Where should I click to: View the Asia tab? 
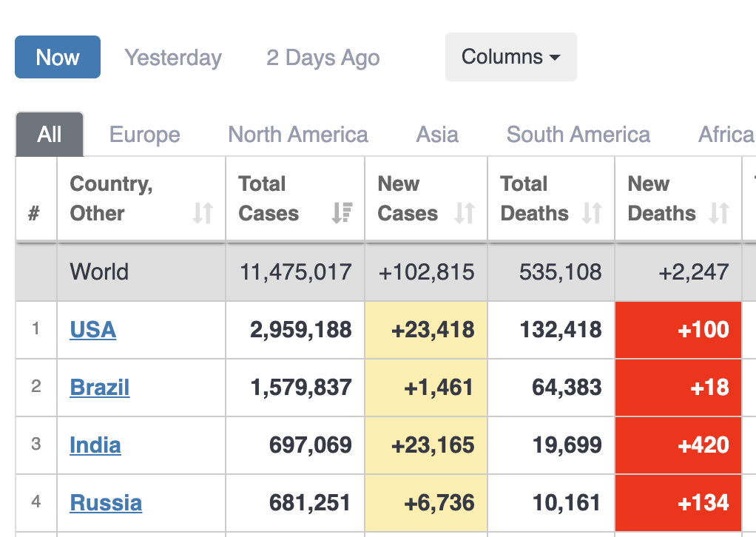(437, 135)
